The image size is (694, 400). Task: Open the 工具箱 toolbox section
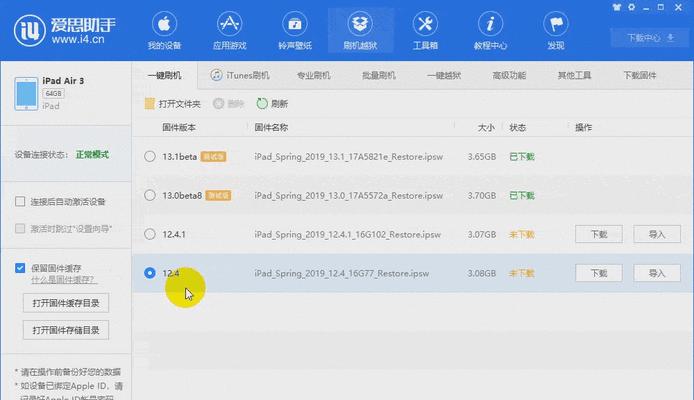[x=424, y=30]
